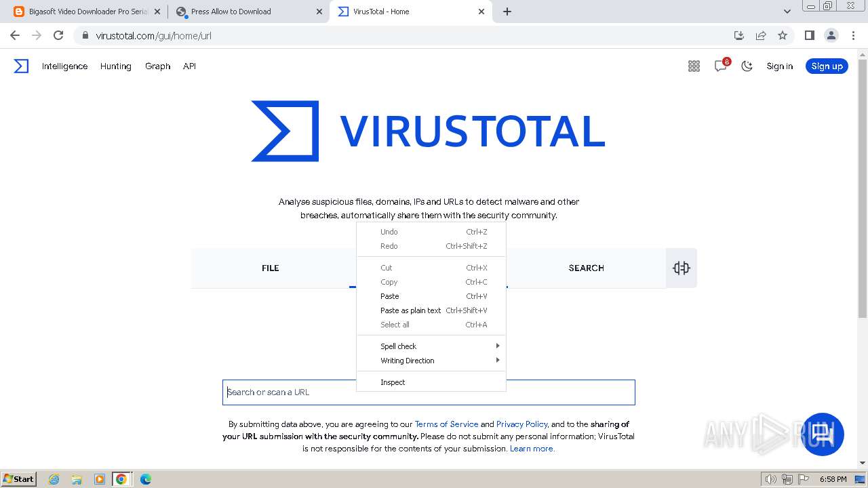This screenshot has width=868, height=488.
Task: Open the blue chat support bubble
Action: (x=823, y=434)
